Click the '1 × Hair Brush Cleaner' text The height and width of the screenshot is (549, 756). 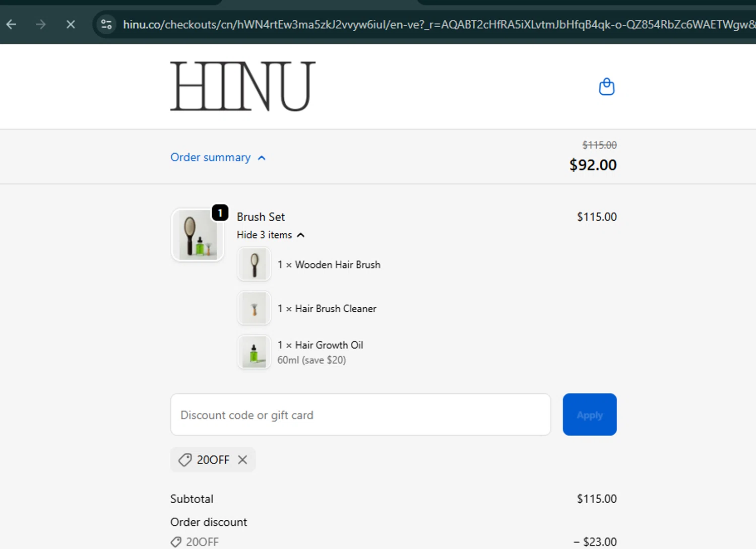click(x=327, y=308)
